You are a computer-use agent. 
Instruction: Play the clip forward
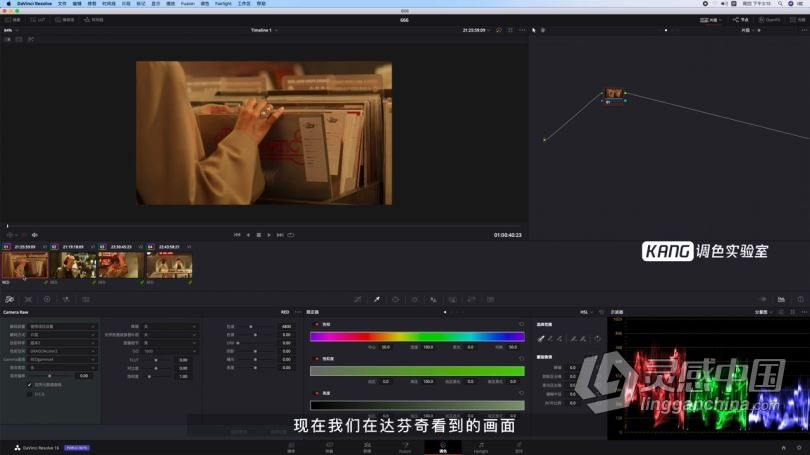pyautogui.click(x=269, y=235)
